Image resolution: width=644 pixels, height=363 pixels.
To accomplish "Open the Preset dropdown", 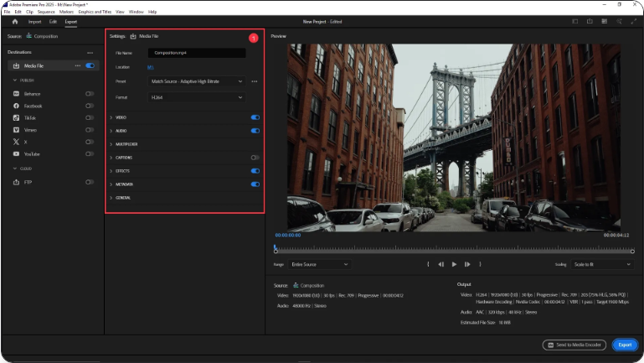I will [197, 81].
